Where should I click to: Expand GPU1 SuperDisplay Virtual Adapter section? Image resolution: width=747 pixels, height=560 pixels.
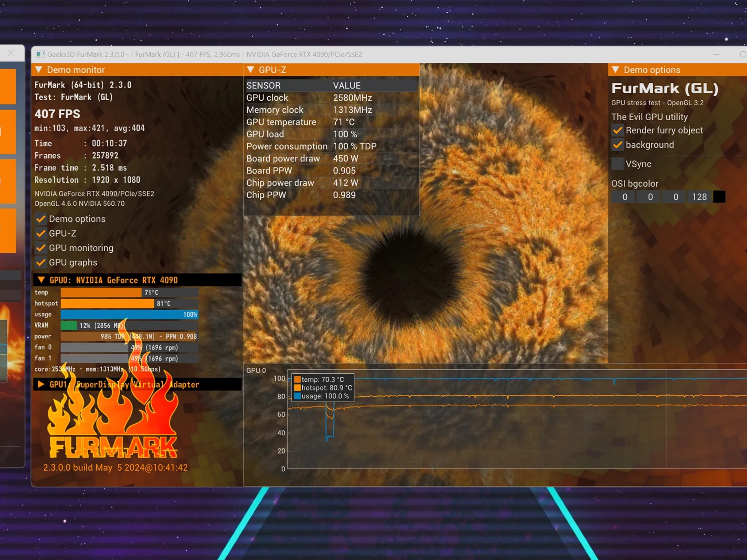[x=41, y=384]
